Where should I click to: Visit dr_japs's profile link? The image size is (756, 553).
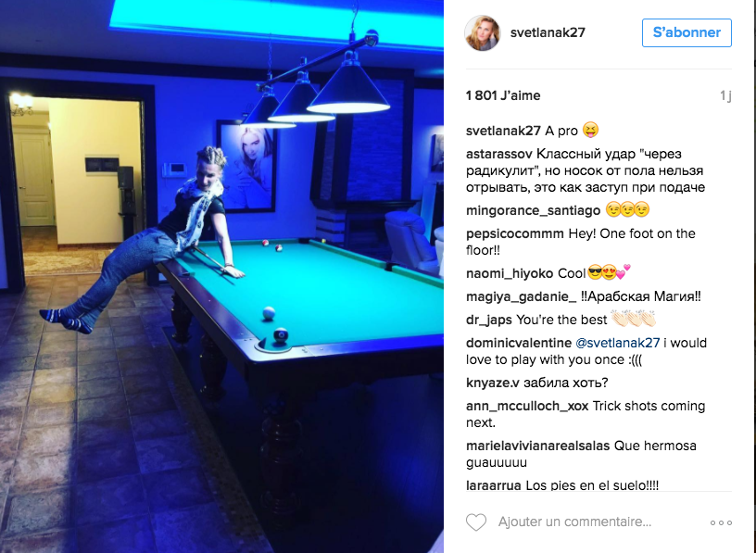click(489, 320)
